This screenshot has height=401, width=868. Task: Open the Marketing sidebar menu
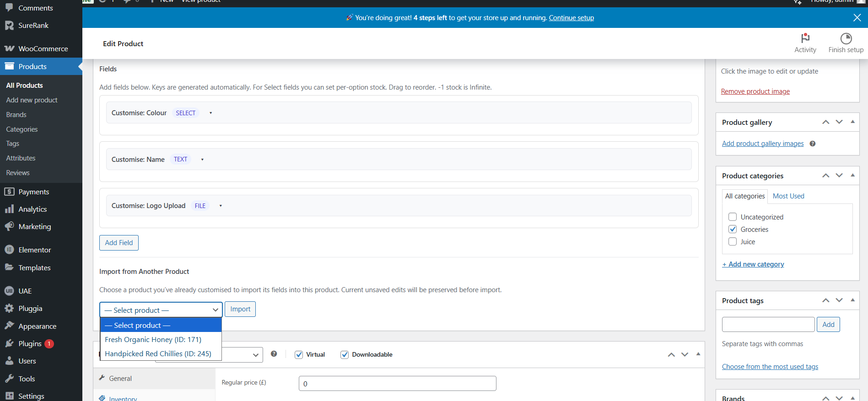pyautogui.click(x=35, y=226)
